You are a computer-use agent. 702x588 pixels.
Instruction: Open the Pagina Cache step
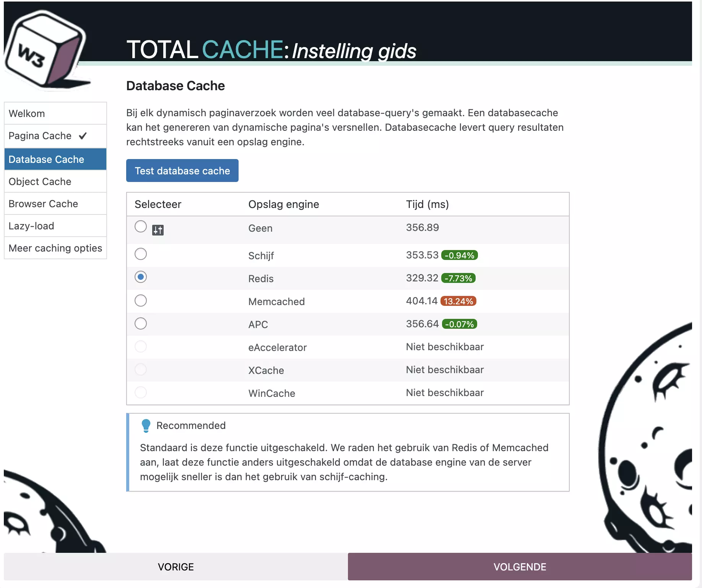(55, 136)
